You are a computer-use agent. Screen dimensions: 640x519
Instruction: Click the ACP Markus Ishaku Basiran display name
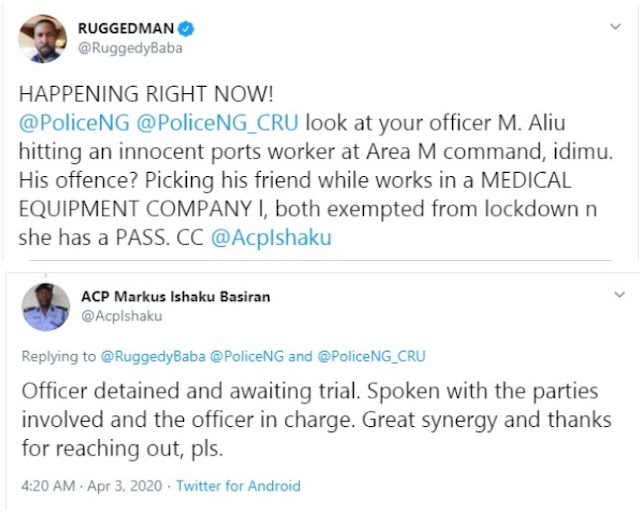pos(176,297)
